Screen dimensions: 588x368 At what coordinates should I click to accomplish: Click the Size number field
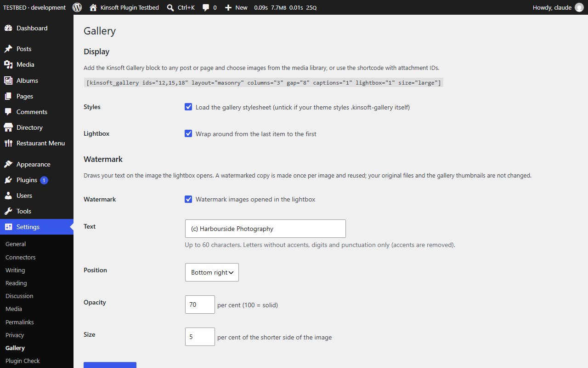click(200, 337)
